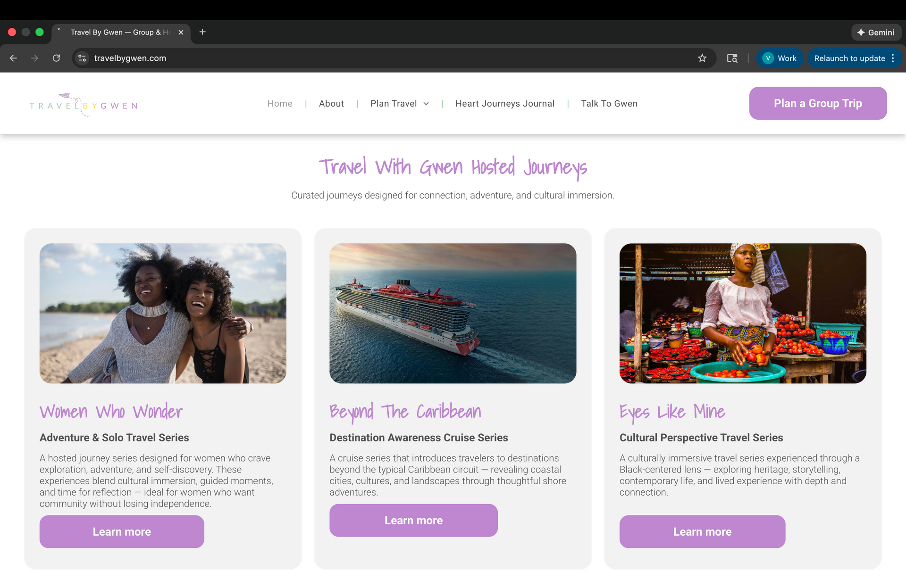Reload the page using refresh icon
906x588 pixels.
point(56,58)
